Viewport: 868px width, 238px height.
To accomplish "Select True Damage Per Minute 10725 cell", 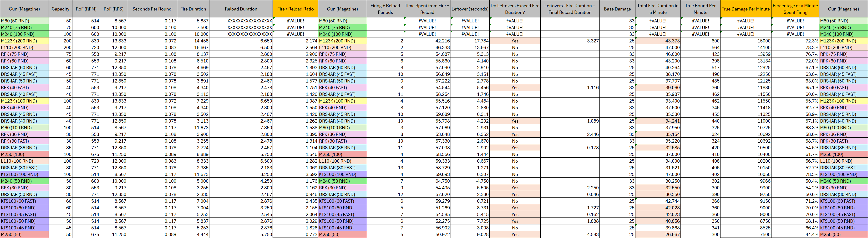I will (x=746, y=128).
